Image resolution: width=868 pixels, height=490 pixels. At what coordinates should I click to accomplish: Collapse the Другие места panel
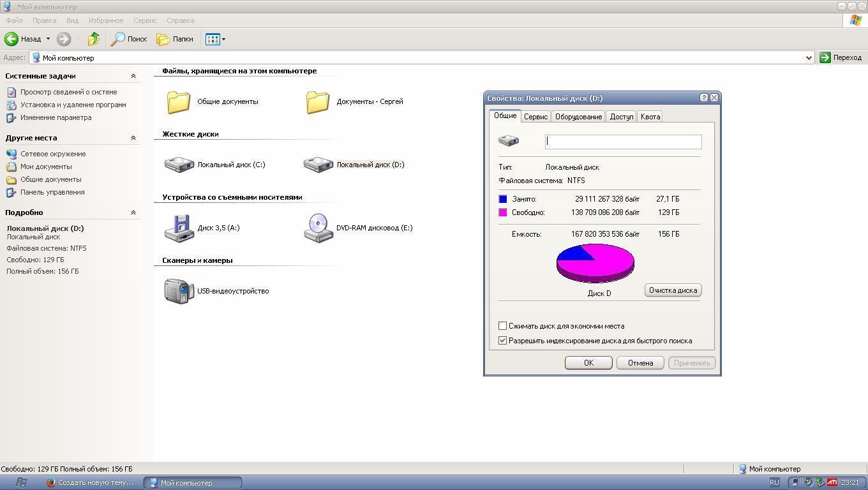133,138
